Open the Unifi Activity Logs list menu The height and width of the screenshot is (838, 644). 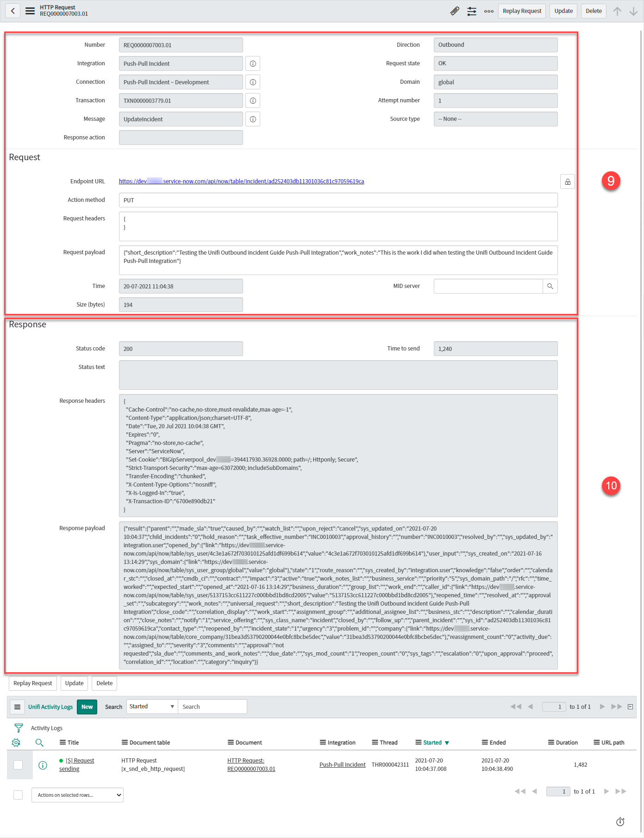(x=17, y=707)
